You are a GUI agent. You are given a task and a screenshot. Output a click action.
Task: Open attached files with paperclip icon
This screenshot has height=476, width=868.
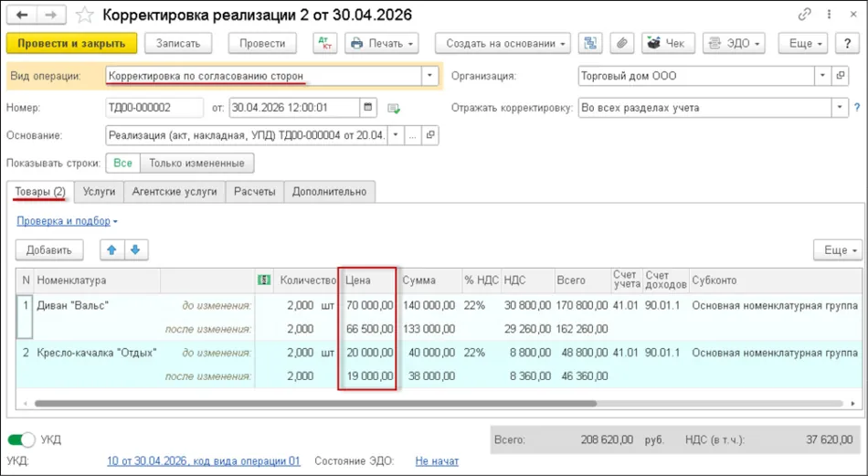coord(622,43)
